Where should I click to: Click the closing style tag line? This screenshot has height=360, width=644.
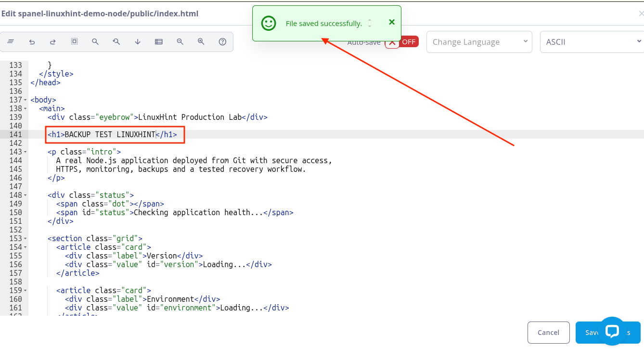[56, 74]
